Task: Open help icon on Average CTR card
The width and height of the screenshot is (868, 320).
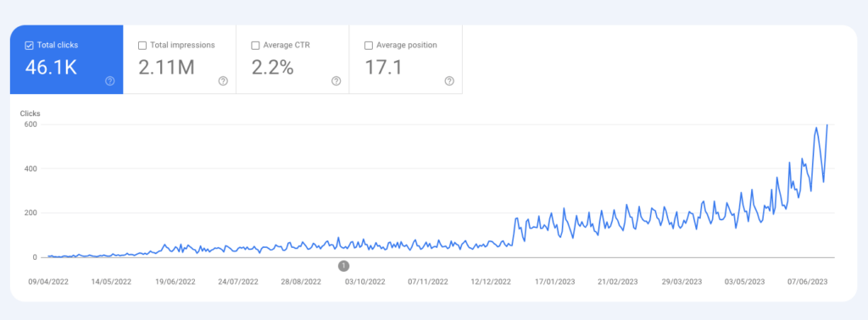Action: pos(336,81)
